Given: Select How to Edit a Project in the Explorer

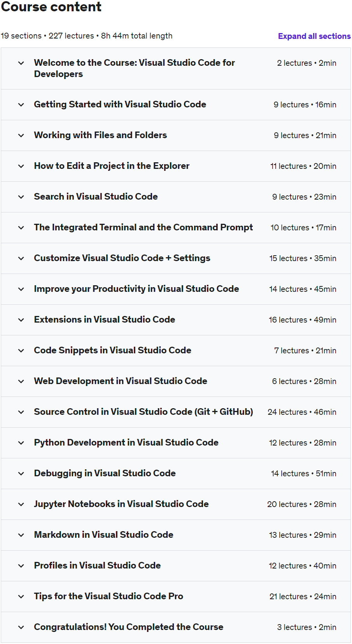Looking at the screenshot, I should [x=112, y=166].
